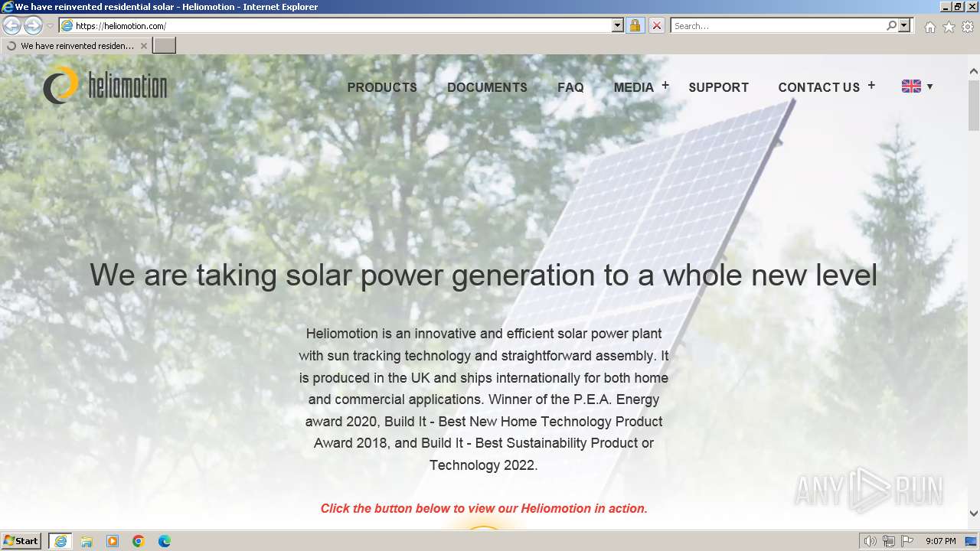
Task: Stop page loading with the red X
Action: [656, 25]
